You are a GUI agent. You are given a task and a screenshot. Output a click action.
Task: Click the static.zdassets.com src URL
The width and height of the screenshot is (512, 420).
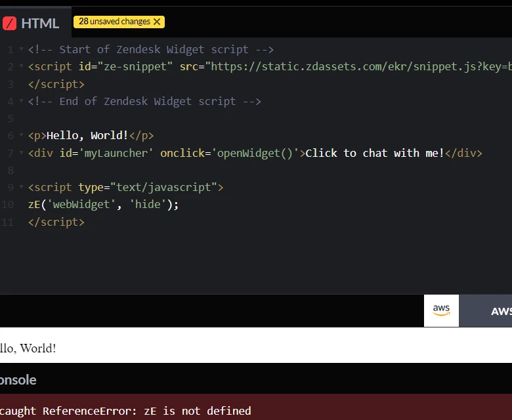(358, 66)
